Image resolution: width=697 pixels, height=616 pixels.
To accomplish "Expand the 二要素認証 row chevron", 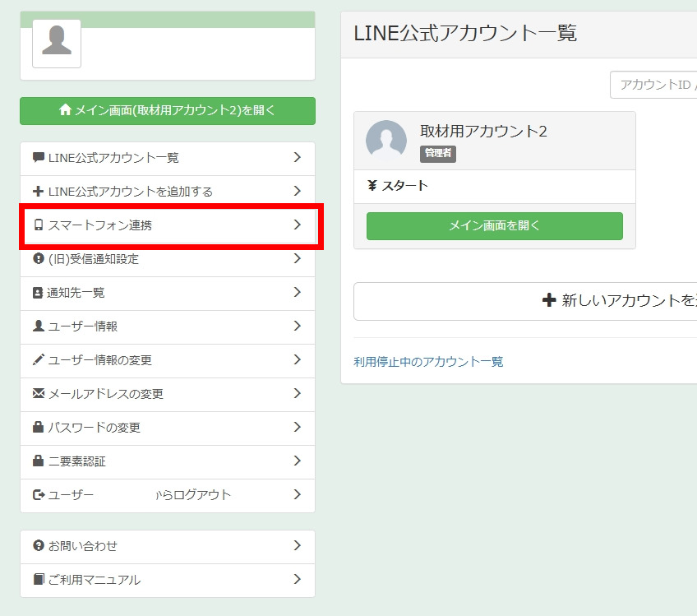I will point(297,461).
